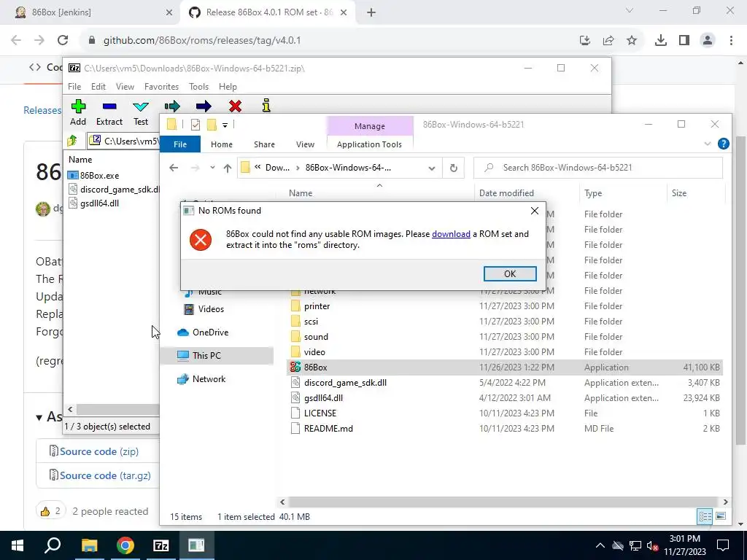The image size is (747, 560).
Task: Click Search 86Box-Windows-64-b5221 field
Action: (x=598, y=168)
